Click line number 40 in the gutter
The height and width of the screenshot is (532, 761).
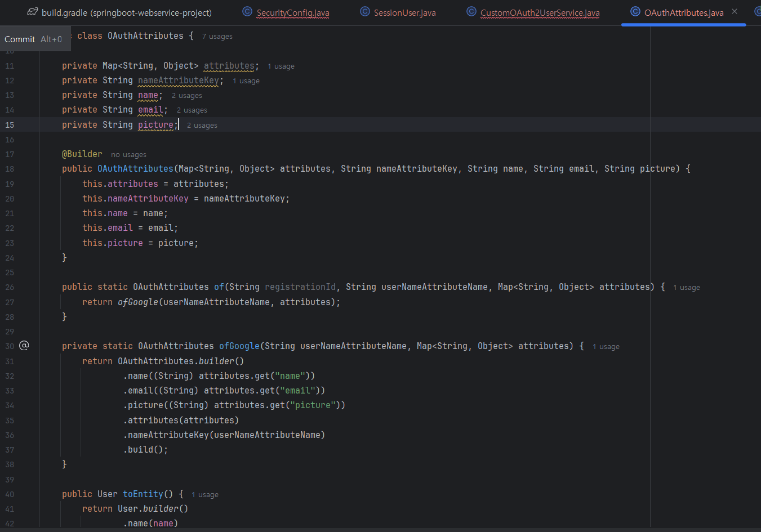pos(10,494)
